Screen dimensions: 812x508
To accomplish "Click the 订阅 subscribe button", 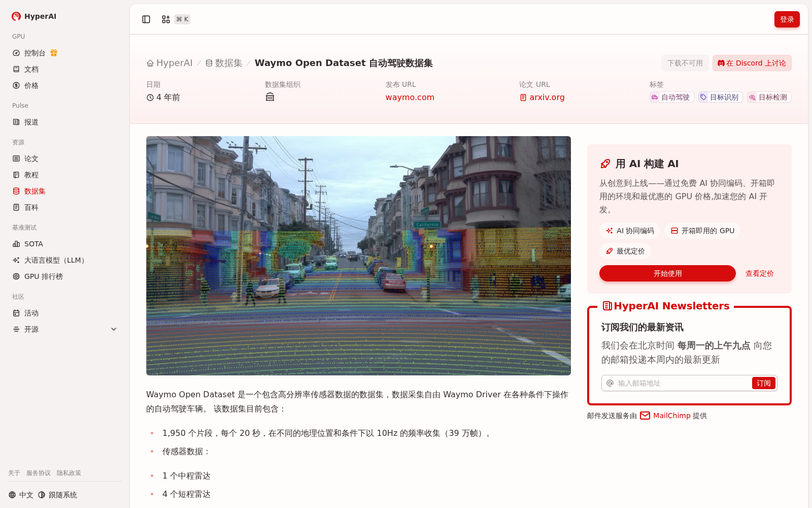I will 763,383.
